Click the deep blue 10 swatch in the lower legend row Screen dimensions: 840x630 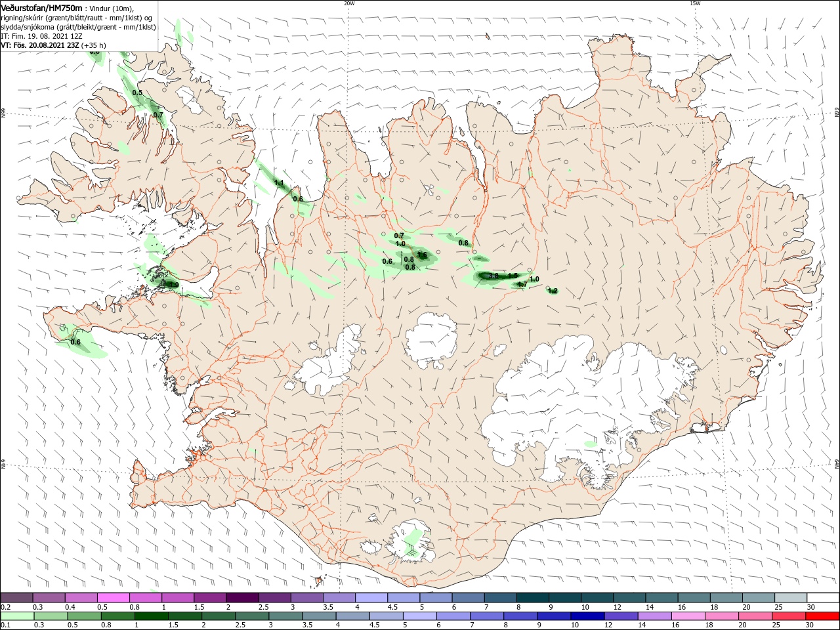(587, 616)
